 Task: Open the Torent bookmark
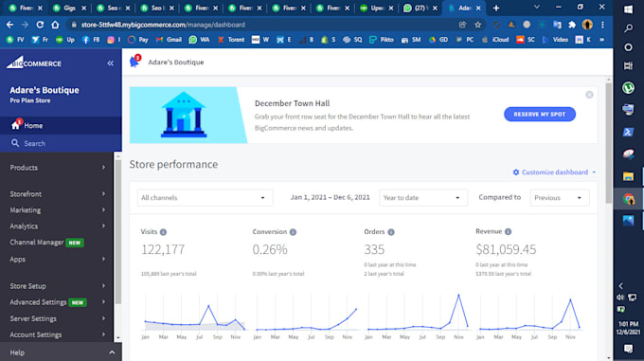231,40
